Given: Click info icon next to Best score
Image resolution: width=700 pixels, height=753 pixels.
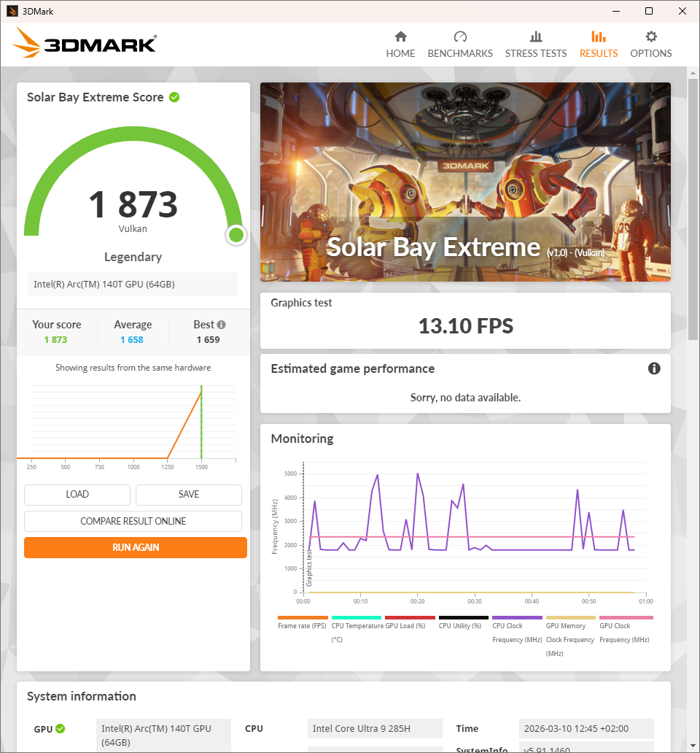Looking at the screenshot, I should pyautogui.click(x=221, y=325).
